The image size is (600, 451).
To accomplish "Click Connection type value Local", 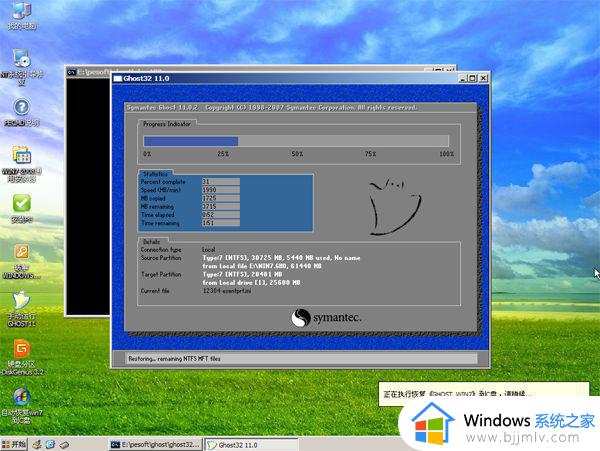I will coord(209,249).
